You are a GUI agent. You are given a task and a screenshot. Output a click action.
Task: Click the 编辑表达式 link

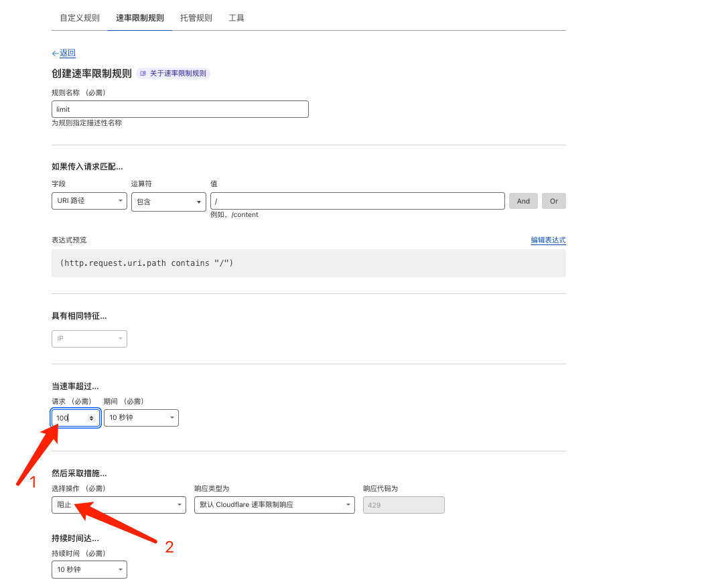click(x=548, y=240)
